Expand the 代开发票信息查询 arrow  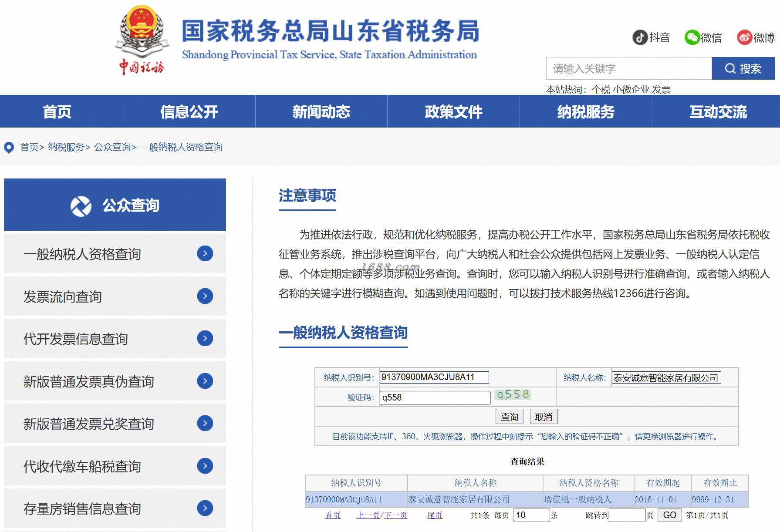pyautogui.click(x=205, y=338)
